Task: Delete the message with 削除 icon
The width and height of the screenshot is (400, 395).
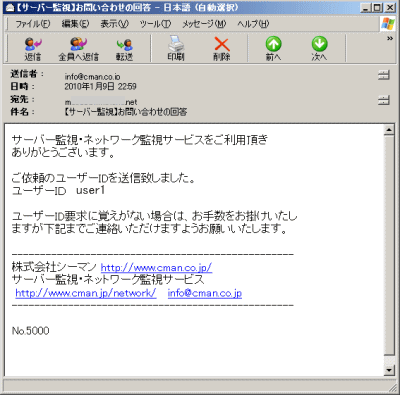Action: 222,49
